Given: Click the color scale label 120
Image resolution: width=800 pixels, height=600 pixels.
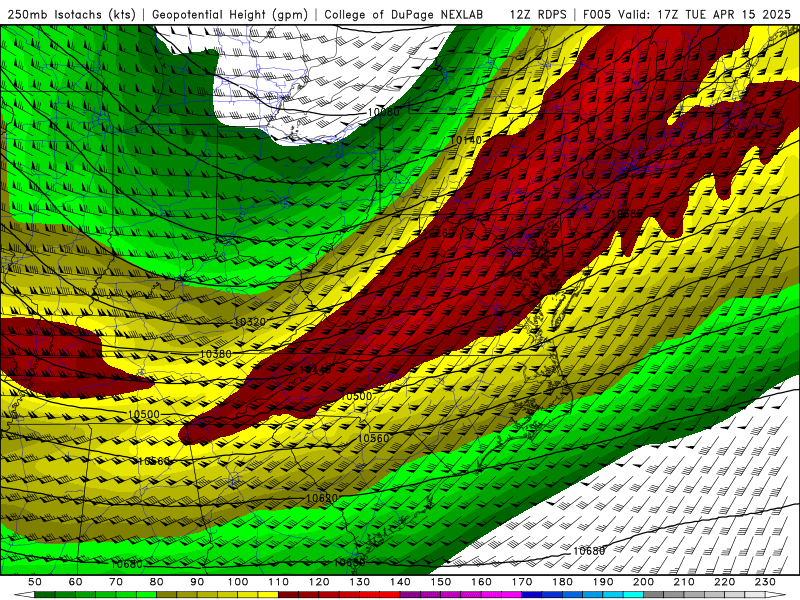Looking at the screenshot, I should [x=319, y=582].
